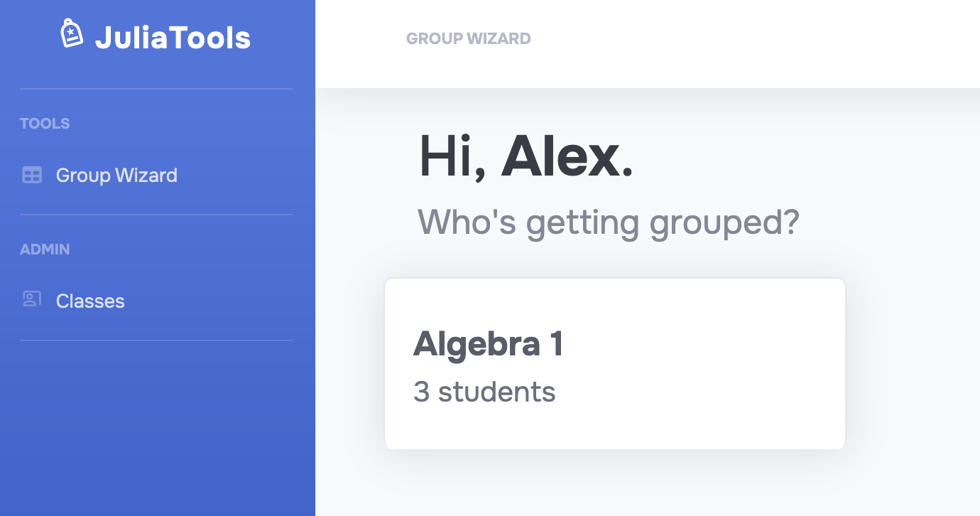Click the Group Wizard grid icon
Screen dimensions: 980x516
32,175
